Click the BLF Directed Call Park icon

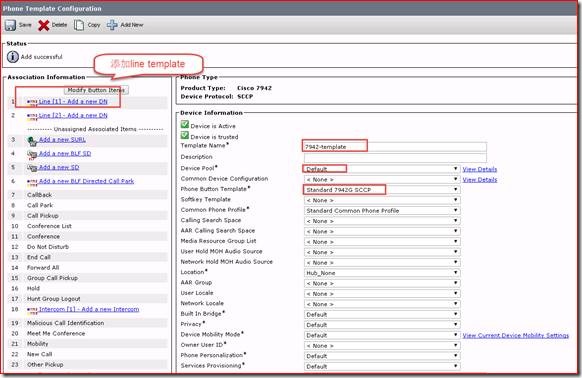point(32,182)
